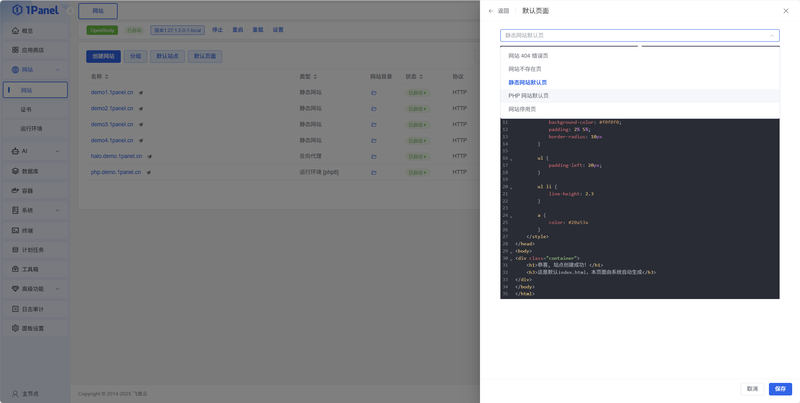Viewport: 800px width, 403px height.
Task: Open site directory folder for demo3.1panel.cn
Action: (374, 124)
